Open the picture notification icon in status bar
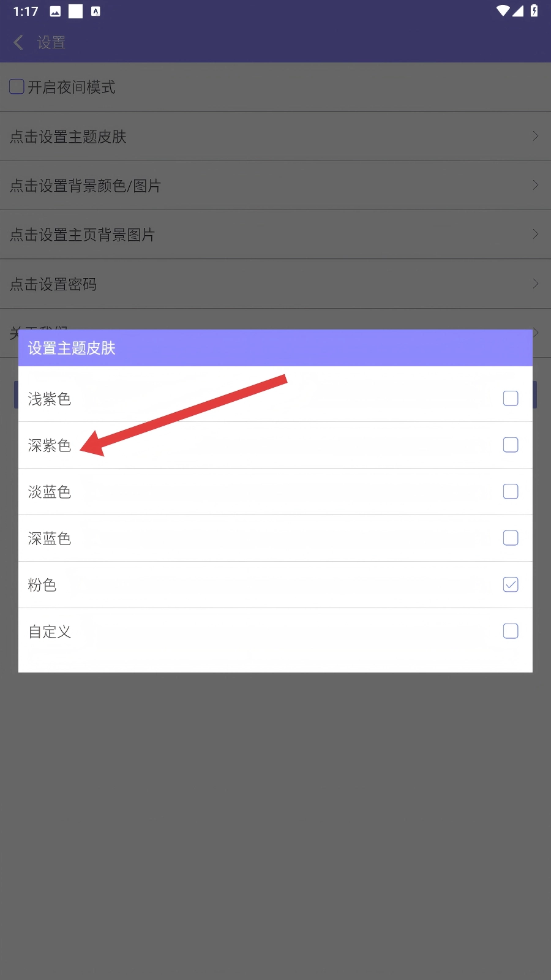 (55, 11)
